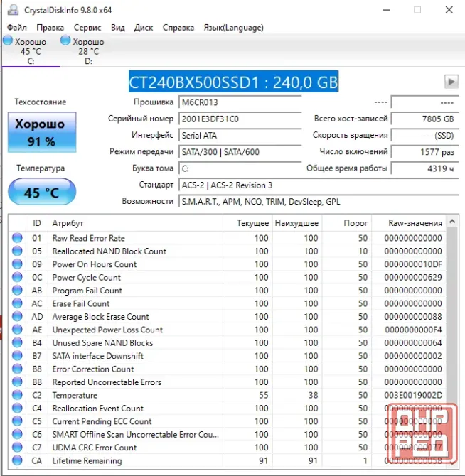Click the total host writes 7805 GB field
The height and width of the screenshot is (476, 465).
coord(424,119)
